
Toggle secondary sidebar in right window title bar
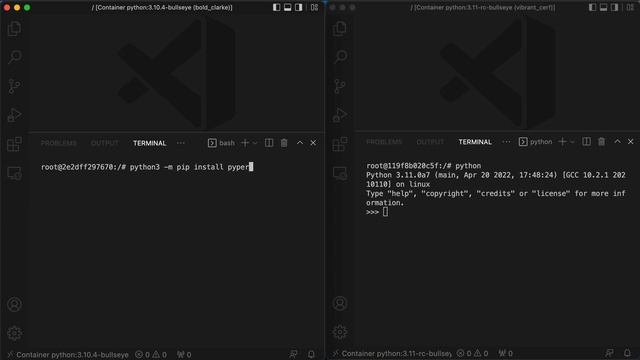click(x=615, y=7)
